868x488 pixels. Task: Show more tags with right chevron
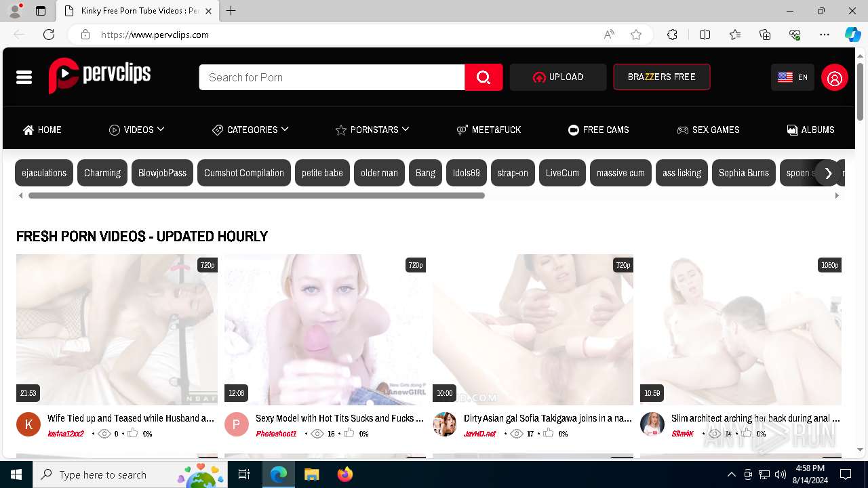[x=828, y=174]
